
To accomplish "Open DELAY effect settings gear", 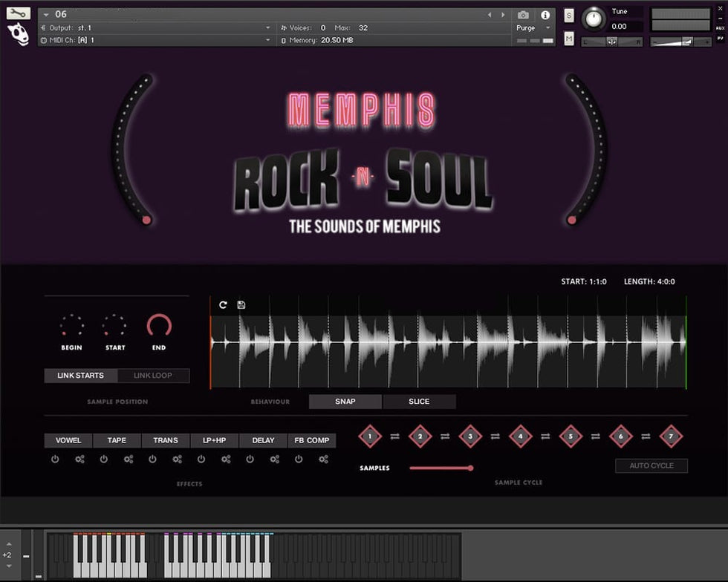I will (275, 460).
